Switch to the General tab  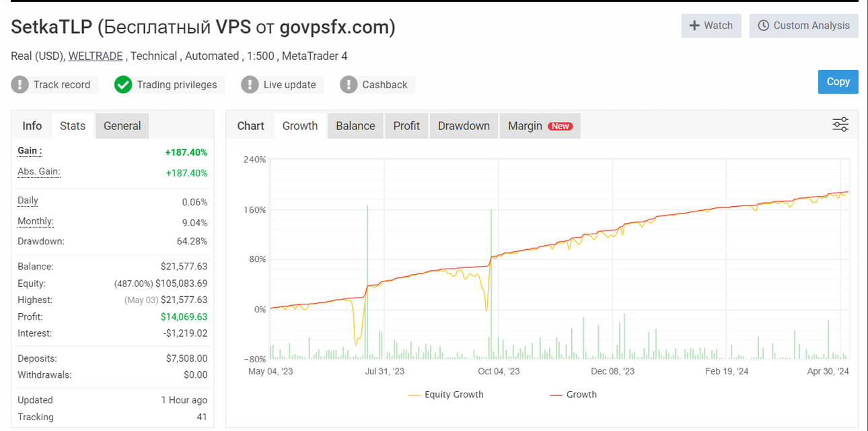click(122, 126)
